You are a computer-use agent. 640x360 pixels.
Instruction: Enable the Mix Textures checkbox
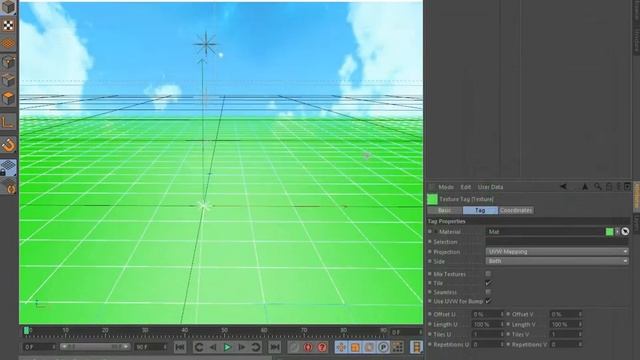tap(488, 274)
